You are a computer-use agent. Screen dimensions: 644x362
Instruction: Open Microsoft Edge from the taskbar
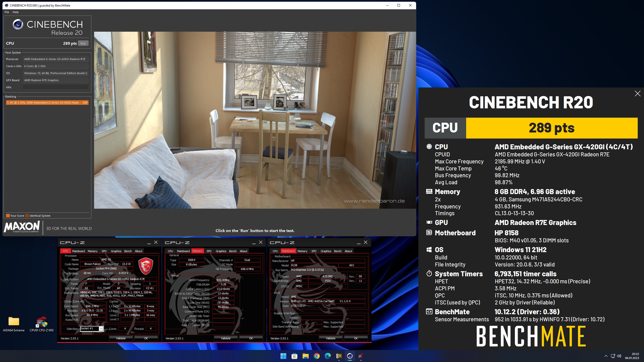328,356
